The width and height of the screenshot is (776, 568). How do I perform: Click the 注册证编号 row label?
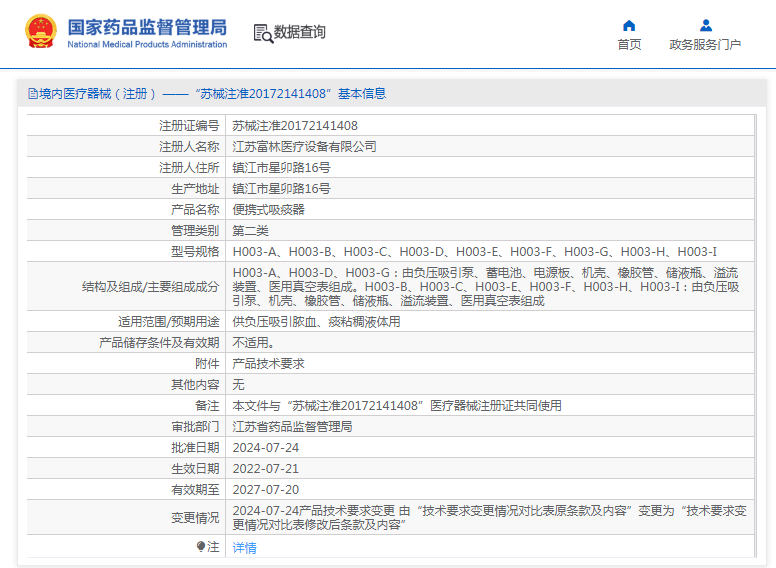point(189,126)
